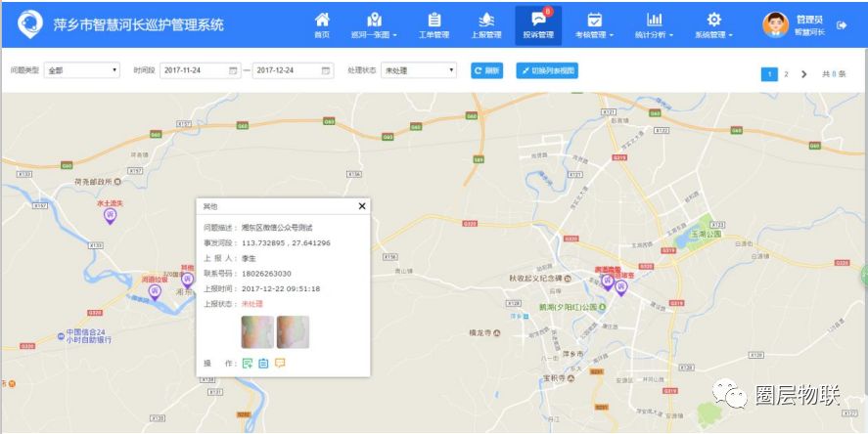Click the logout icon beside 管理员
This screenshot has height=434, width=868.
tap(842, 24)
